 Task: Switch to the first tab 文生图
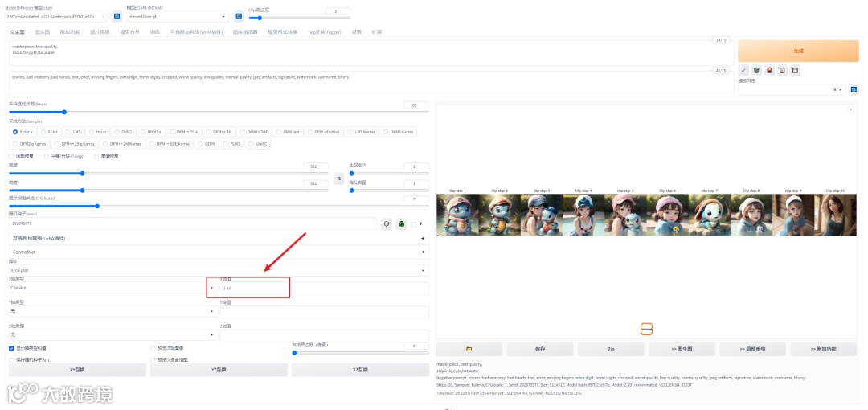(x=17, y=31)
